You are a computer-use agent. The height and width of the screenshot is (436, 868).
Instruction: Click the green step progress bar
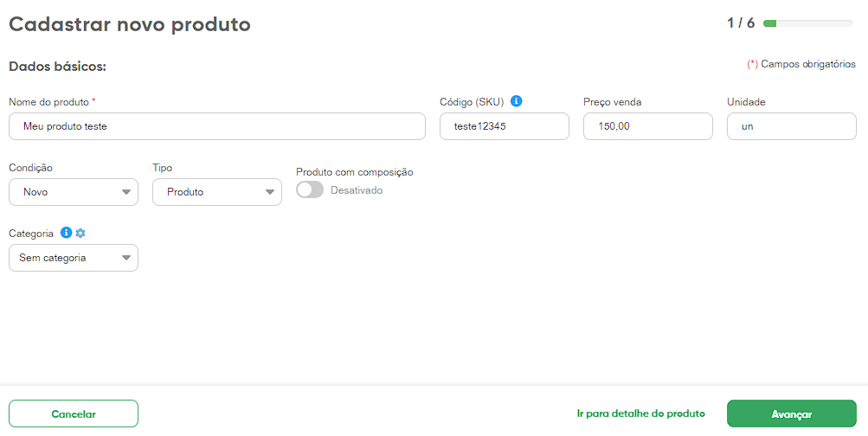808,23
